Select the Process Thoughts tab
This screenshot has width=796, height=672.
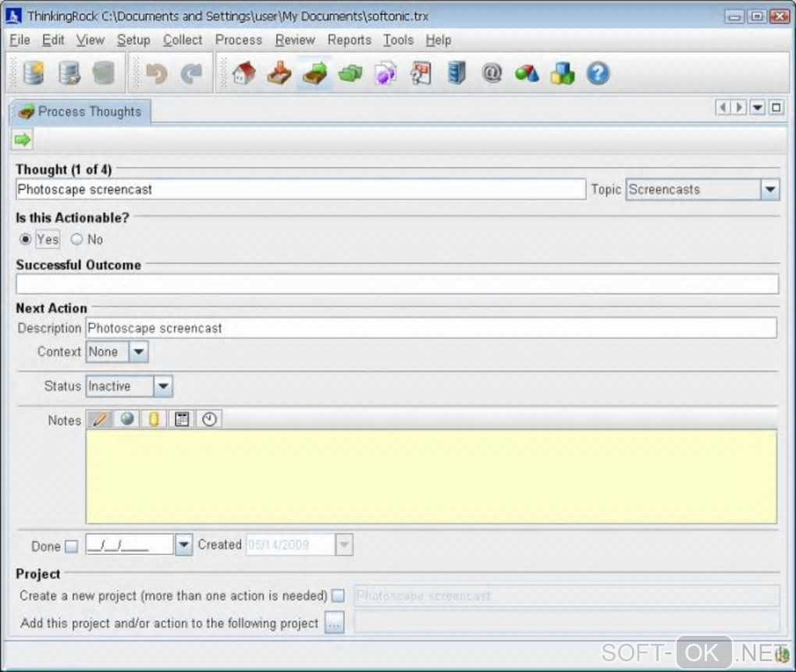pyautogui.click(x=80, y=111)
